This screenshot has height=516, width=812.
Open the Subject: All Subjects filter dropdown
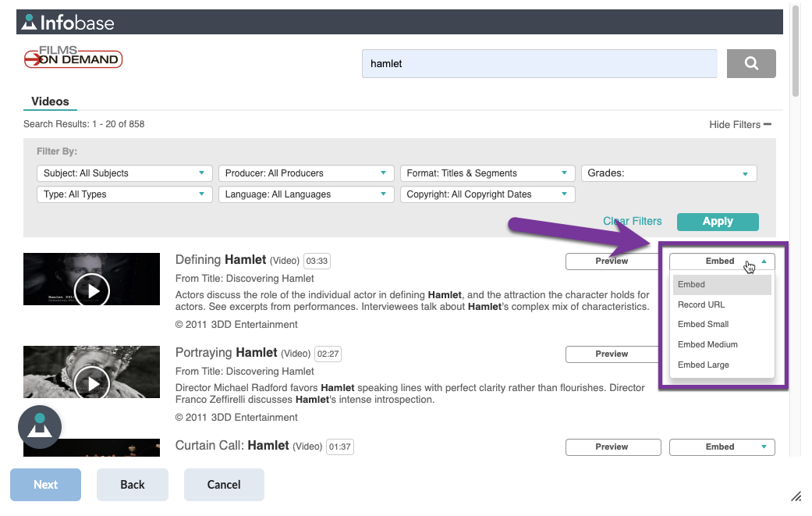click(x=123, y=173)
